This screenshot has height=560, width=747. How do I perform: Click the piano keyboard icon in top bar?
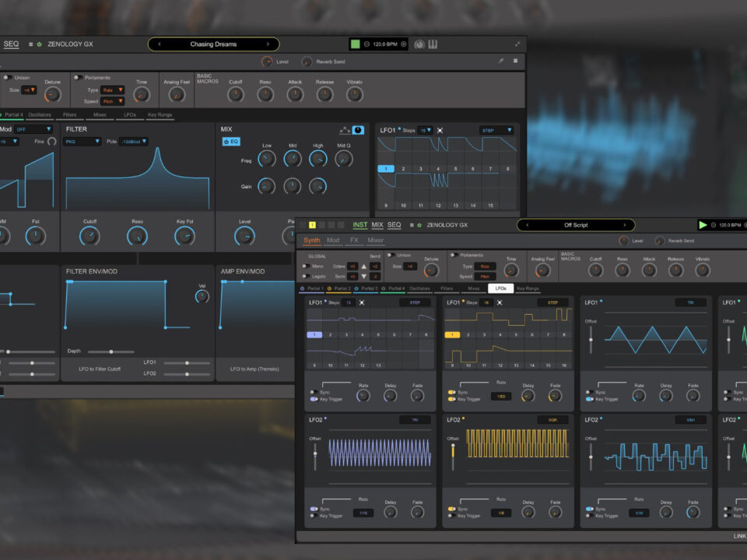click(433, 44)
